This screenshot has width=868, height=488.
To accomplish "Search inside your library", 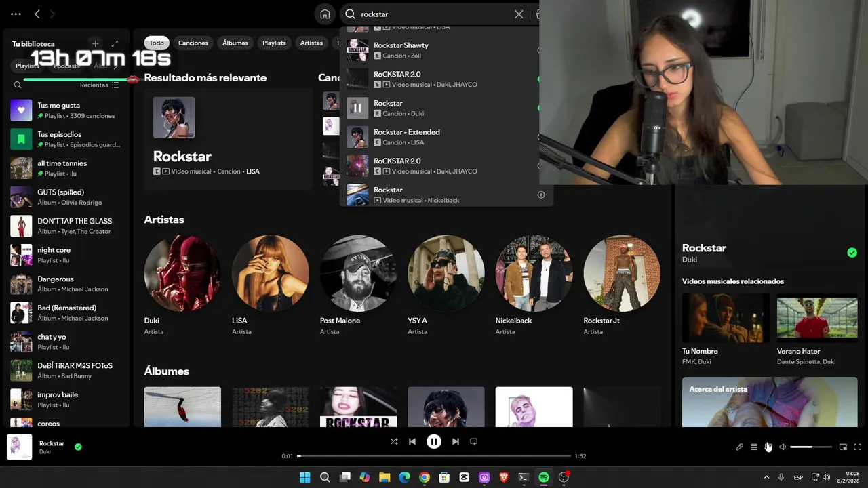I will tap(18, 85).
